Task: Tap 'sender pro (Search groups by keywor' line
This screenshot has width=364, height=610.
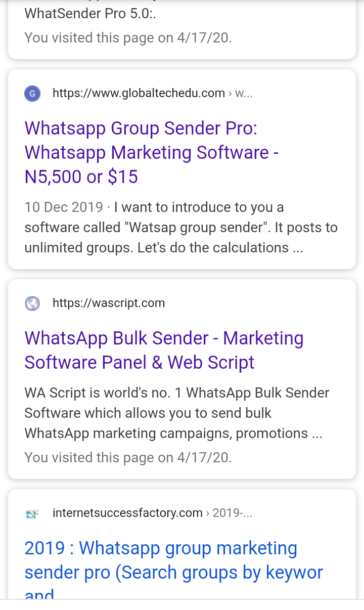Action: (173, 573)
